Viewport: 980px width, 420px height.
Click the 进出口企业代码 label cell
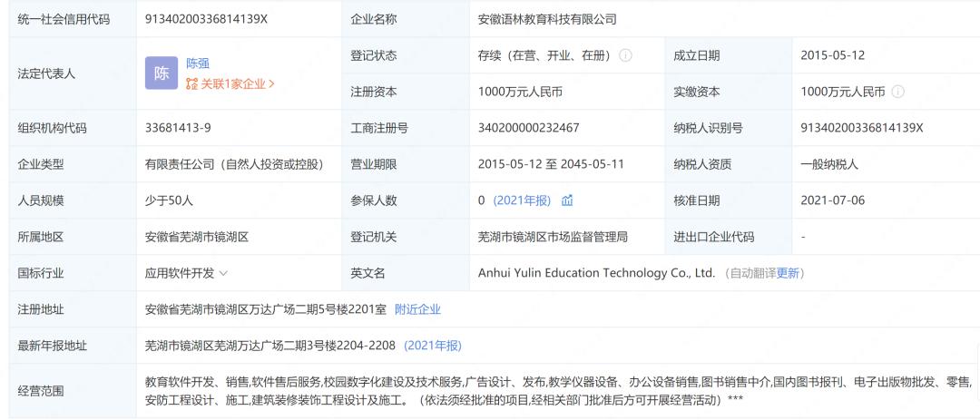[728, 237]
